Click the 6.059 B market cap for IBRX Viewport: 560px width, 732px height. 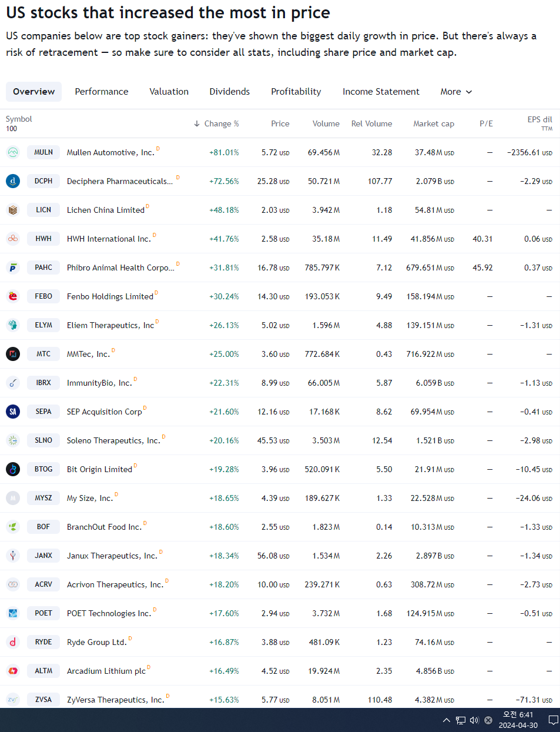pos(435,383)
